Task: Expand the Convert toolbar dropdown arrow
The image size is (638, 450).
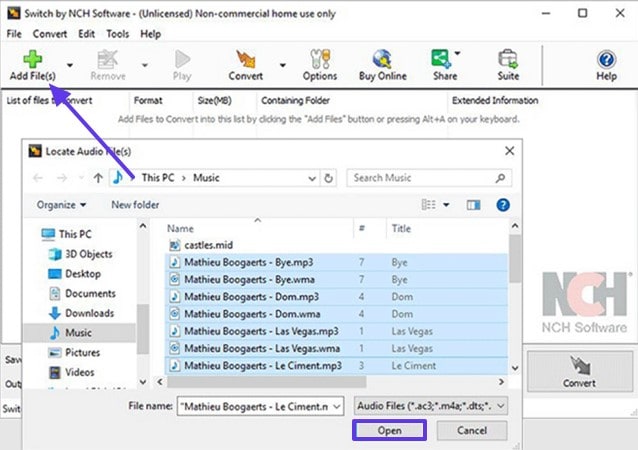Action: click(282, 65)
